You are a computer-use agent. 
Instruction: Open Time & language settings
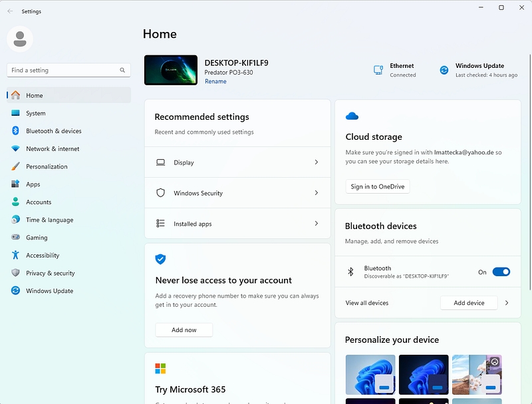click(69, 220)
